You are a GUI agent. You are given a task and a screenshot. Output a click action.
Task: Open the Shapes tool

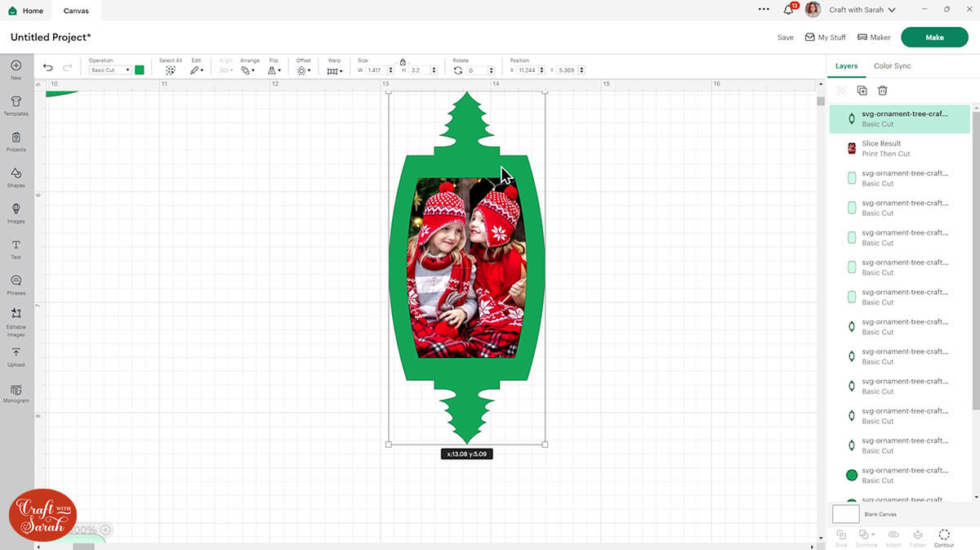[x=16, y=177]
